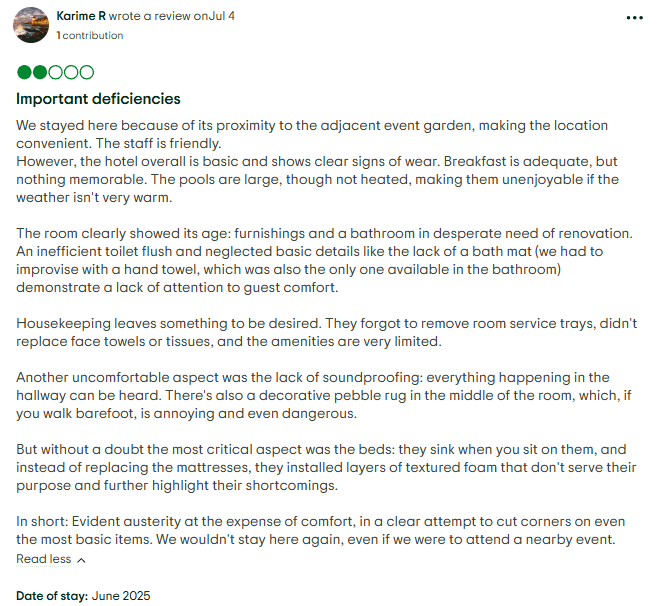Click the fourth empty rating bubble
Screen dimensions: 660x606
[x=71, y=73]
